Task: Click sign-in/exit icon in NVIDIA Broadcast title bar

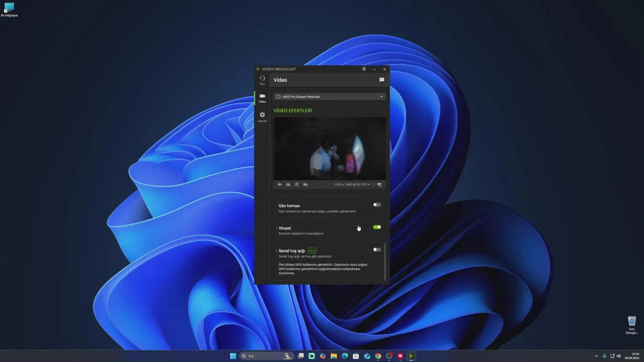Action: pyautogui.click(x=364, y=69)
